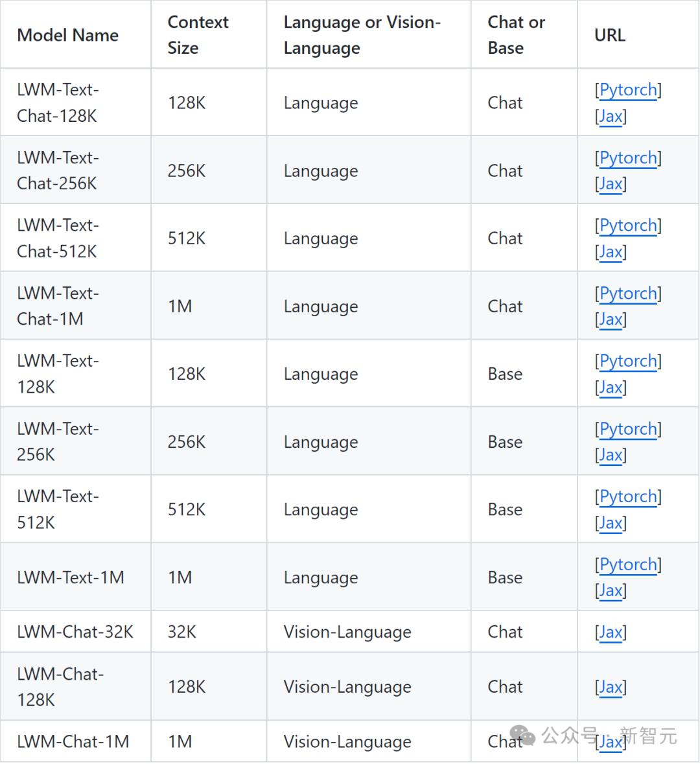This screenshot has height=764, width=700.
Task: Open Pytorch link for LWM-Text-512K
Action: pyautogui.click(x=628, y=496)
